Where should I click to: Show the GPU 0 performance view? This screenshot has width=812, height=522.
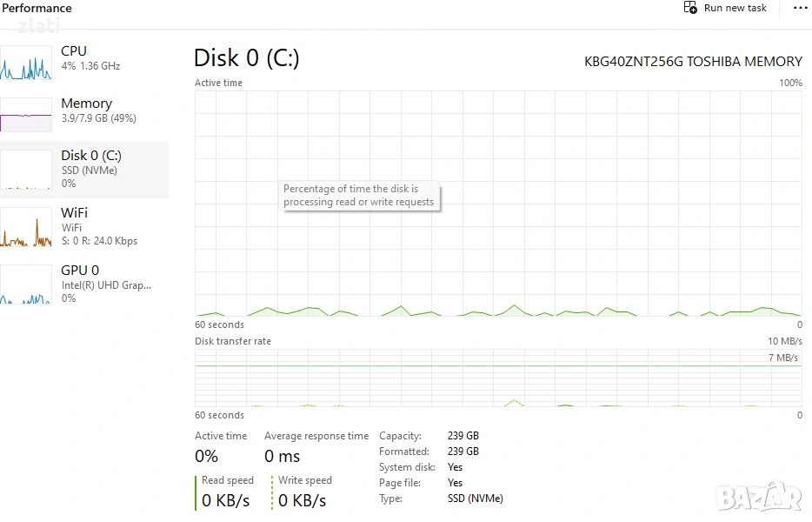(x=104, y=284)
